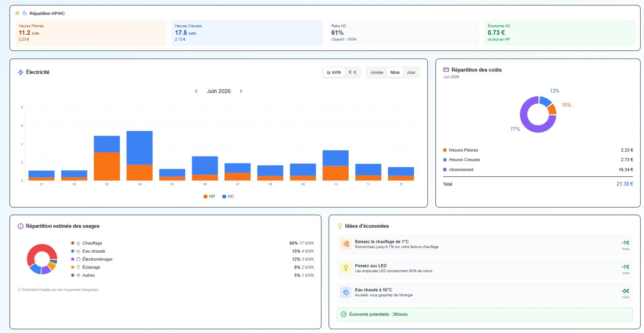The height and width of the screenshot is (333, 644).
Task: Open the Baissez le chauffage de 1°C tip
Action: (x=484, y=244)
